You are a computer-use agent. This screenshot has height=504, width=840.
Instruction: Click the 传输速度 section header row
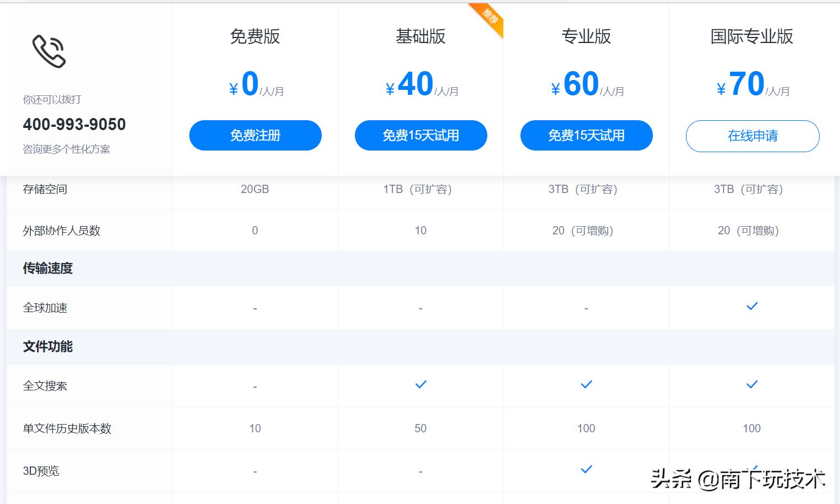pos(46,269)
